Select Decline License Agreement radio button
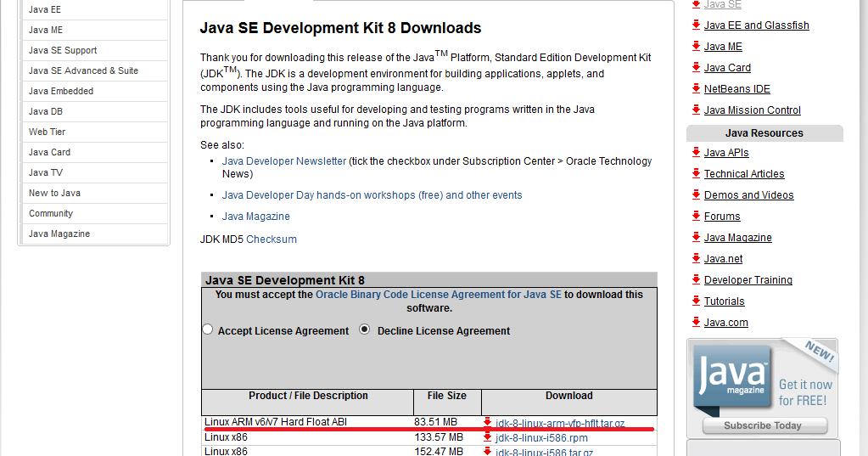 pos(364,329)
